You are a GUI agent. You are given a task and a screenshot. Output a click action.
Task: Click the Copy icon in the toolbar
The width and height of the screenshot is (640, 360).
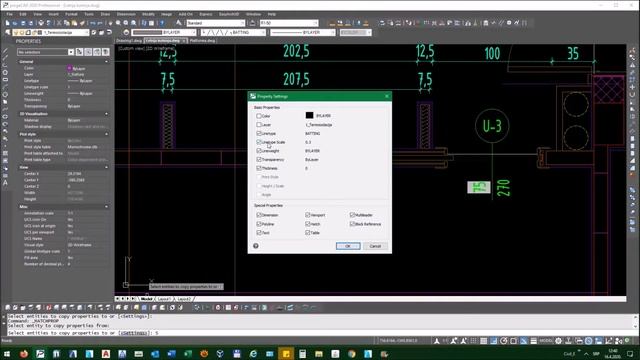(67, 23)
